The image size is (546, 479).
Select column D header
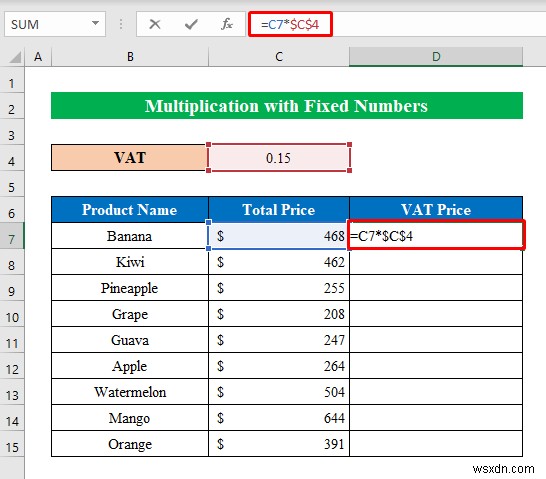pos(436,57)
